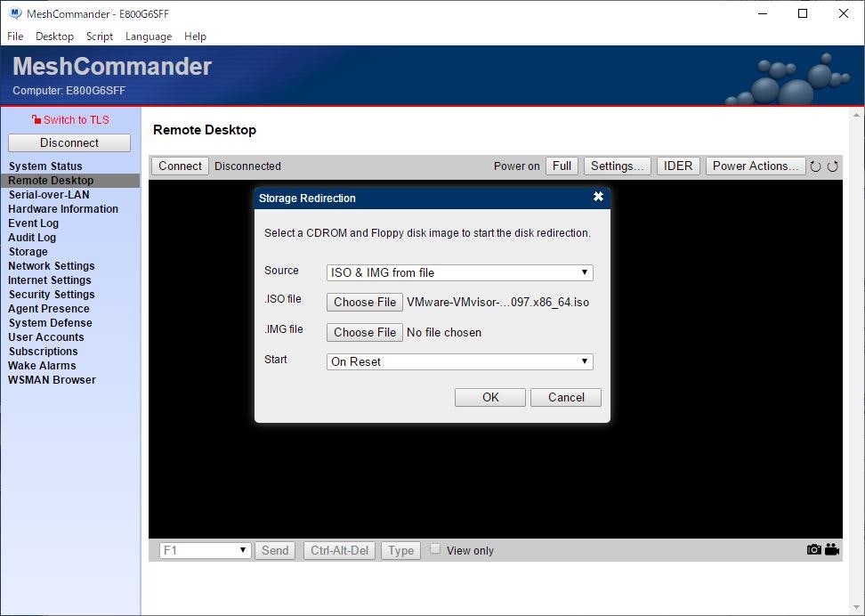Cancel the Storage Redirection dialog
865x616 pixels.
[x=566, y=397]
